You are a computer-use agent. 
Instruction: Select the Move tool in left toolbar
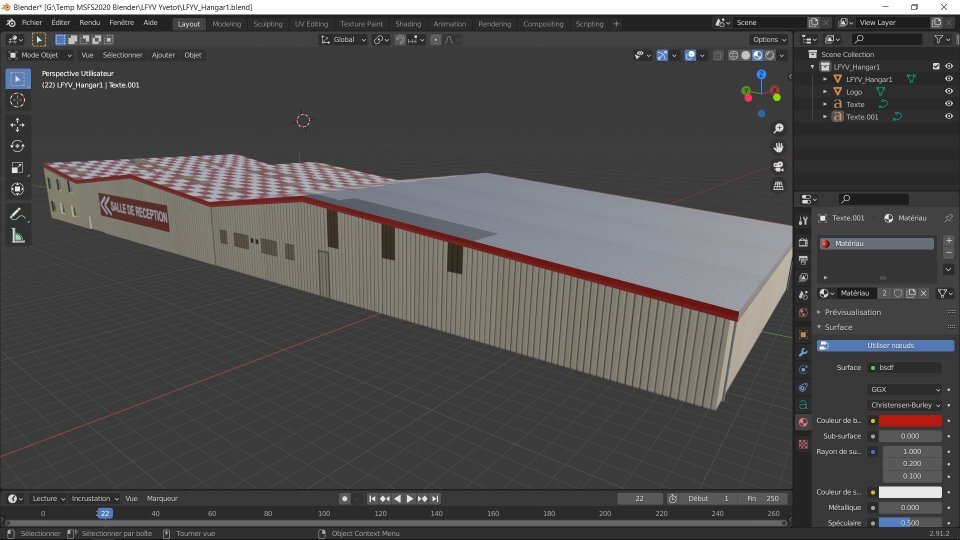pos(17,125)
